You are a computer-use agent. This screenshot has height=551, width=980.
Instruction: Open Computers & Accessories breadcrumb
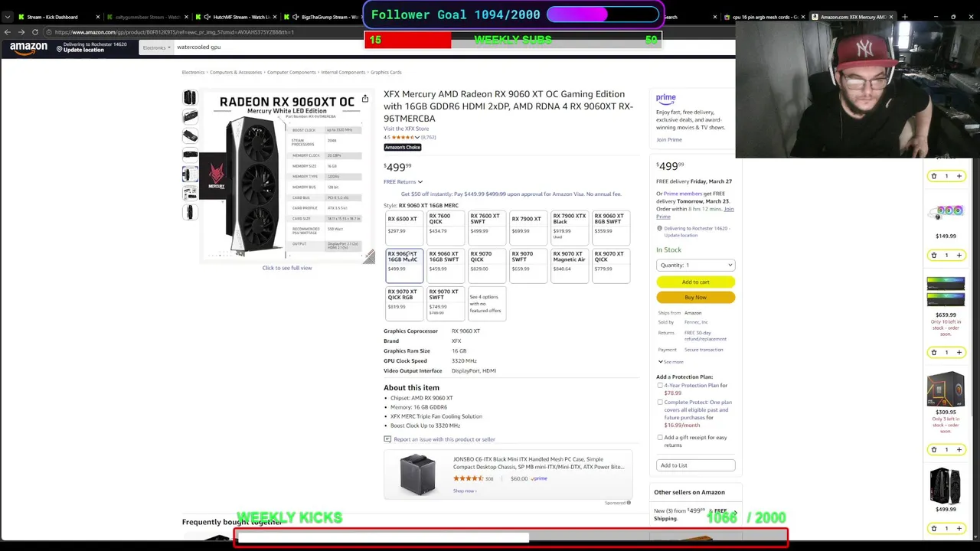point(236,73)
